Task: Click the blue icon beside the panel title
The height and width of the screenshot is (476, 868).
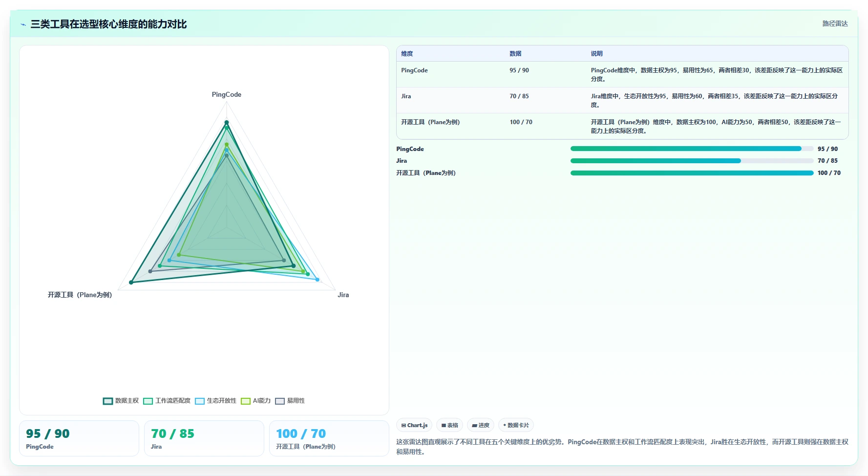Action: pyautogui.click(x=23, y=24)
